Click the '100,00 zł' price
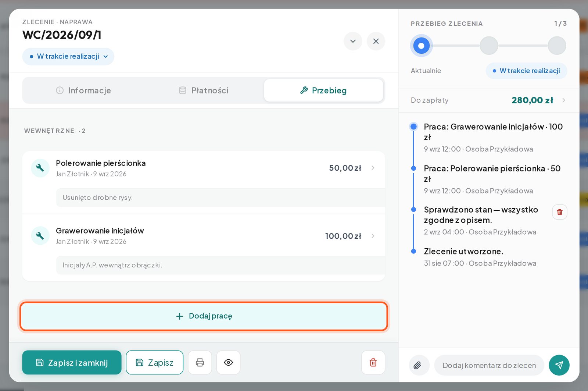The height and width of the screenshot is (391, 588). 343,236
